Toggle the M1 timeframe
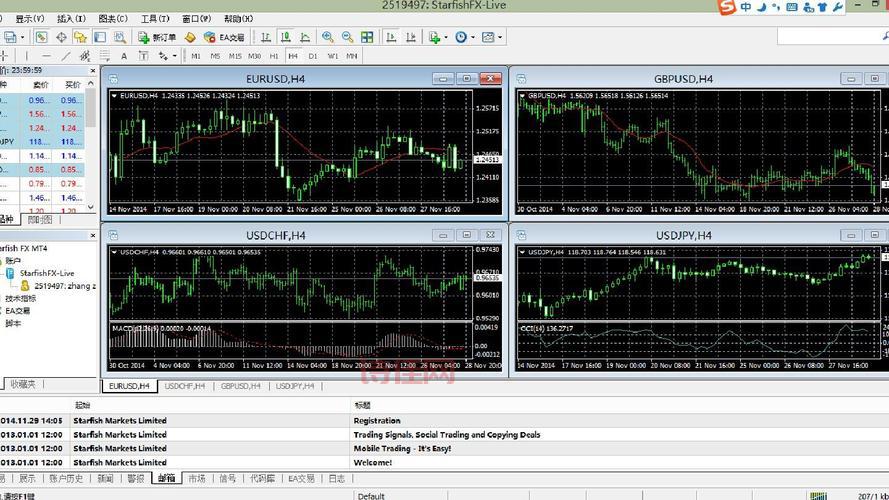This screenshot has width=889, height=500. pos(196,56)
